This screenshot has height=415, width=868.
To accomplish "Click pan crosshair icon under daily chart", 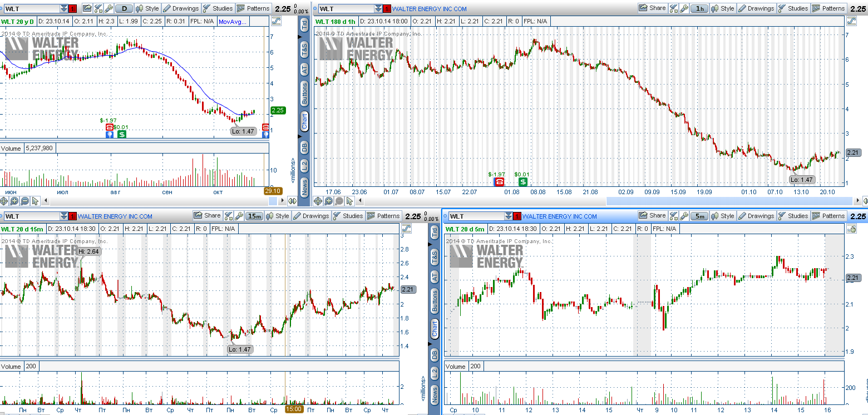I will point(4,201).
